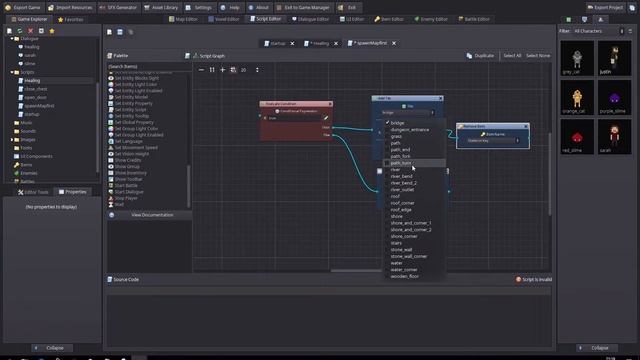This screenshot has width=640, height=360.
Task: Click the Select None button
Action: point(538,56)
